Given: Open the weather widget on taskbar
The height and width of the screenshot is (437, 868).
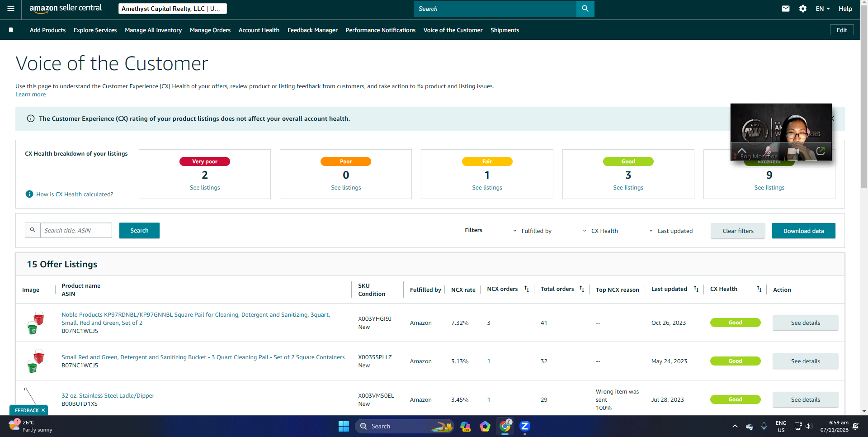Looking at the screenshot, I should click(x=31, y=426).
